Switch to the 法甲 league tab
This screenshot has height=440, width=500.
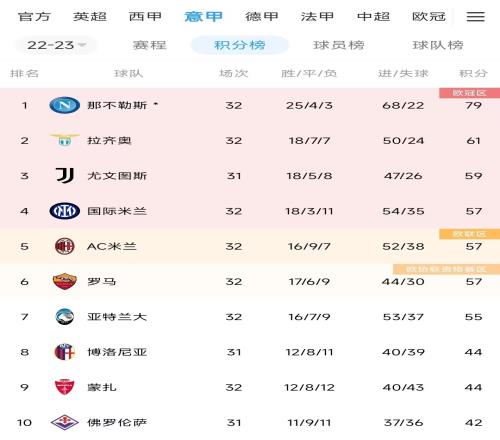[x=317, y=16]
